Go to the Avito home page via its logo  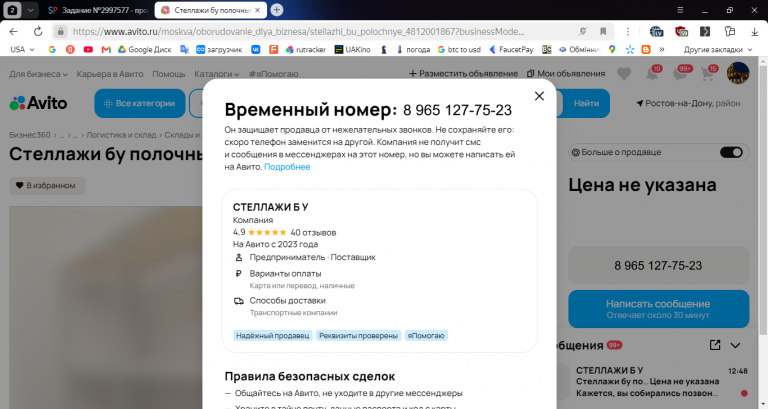pyautogui.click(x=38, y=103)
